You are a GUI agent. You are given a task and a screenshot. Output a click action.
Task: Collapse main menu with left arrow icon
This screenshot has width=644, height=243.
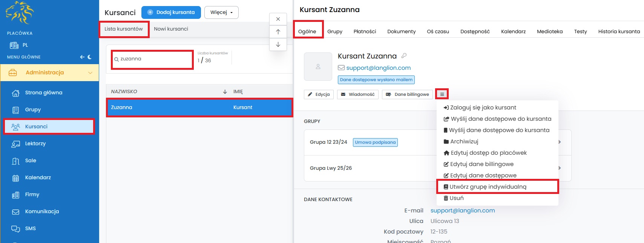pyautogui.click(x=82, y=57)
